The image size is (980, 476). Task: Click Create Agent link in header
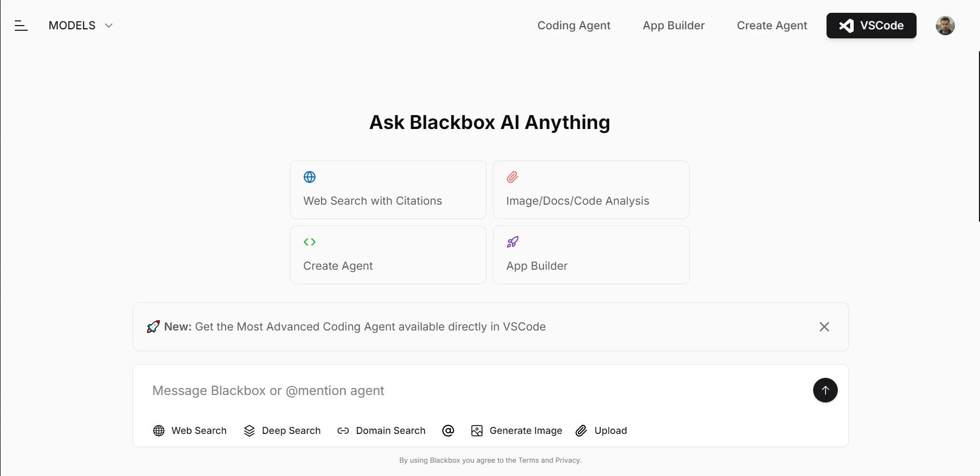(x=772, y=26)
